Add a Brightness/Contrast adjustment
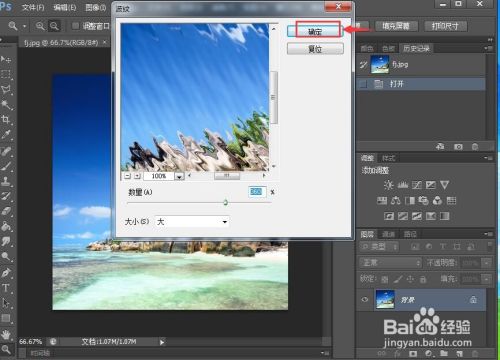The image size is (500, 360). click(x=388, y=185)
